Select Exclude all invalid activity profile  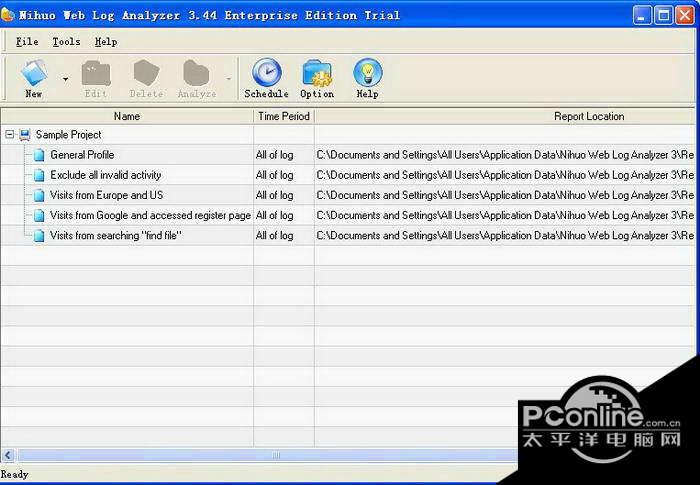coord(106,175)
